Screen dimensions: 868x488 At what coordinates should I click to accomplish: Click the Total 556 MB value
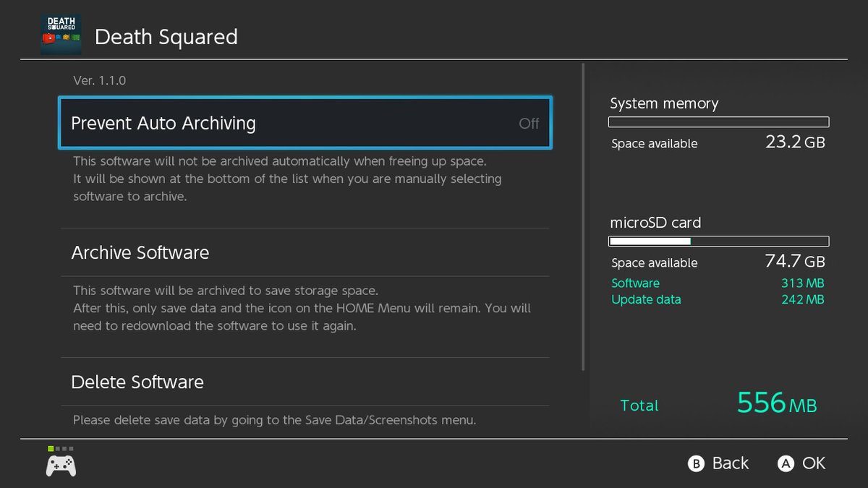click(776, 403)
